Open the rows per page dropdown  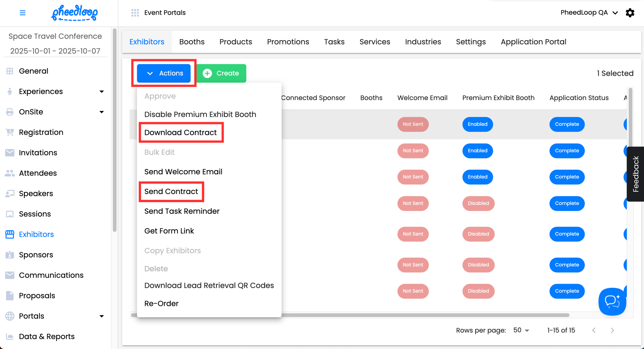click(521, 330)
